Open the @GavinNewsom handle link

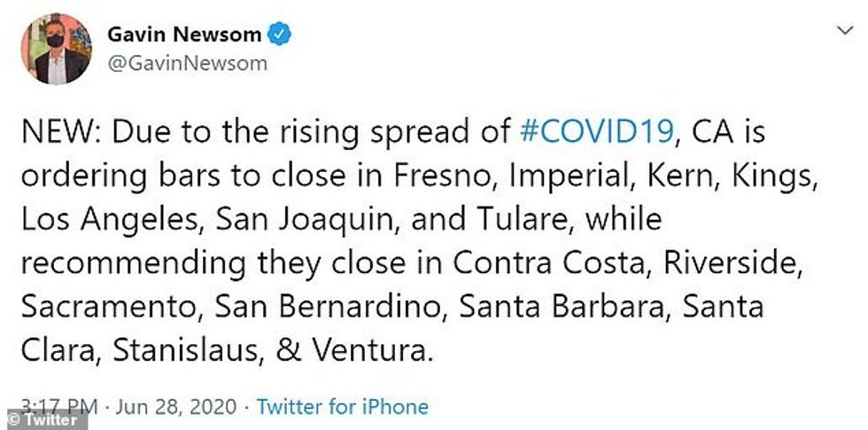tap(187, 64)
